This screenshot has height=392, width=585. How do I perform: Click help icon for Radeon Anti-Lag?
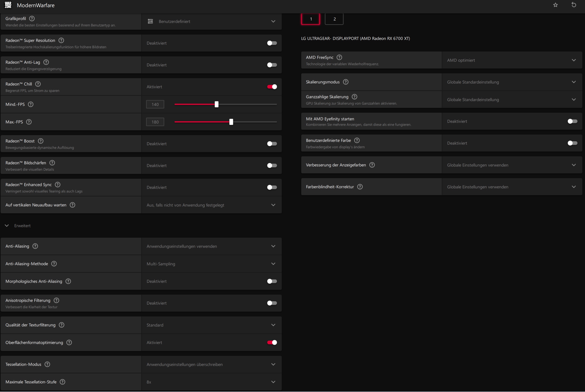[x=46, y=62]
